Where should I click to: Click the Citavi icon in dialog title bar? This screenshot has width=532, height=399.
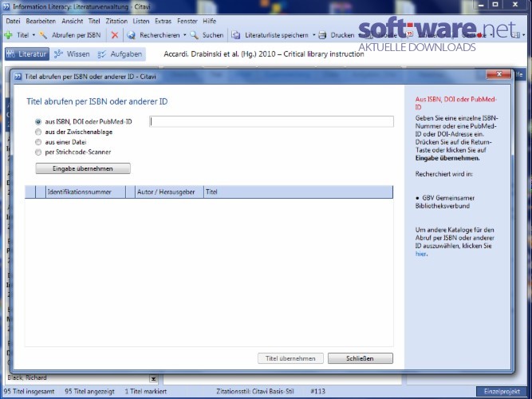click(x=18, y=77)
